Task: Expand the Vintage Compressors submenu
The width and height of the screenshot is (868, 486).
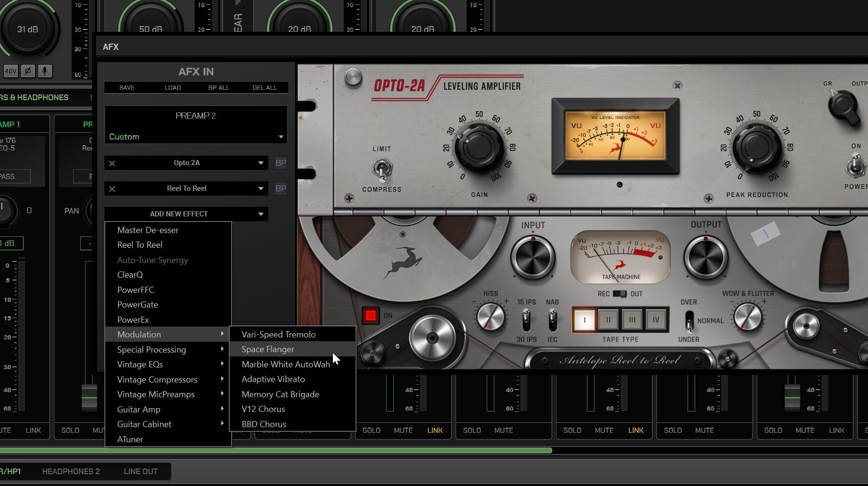Action: click(x=168, y=380)
